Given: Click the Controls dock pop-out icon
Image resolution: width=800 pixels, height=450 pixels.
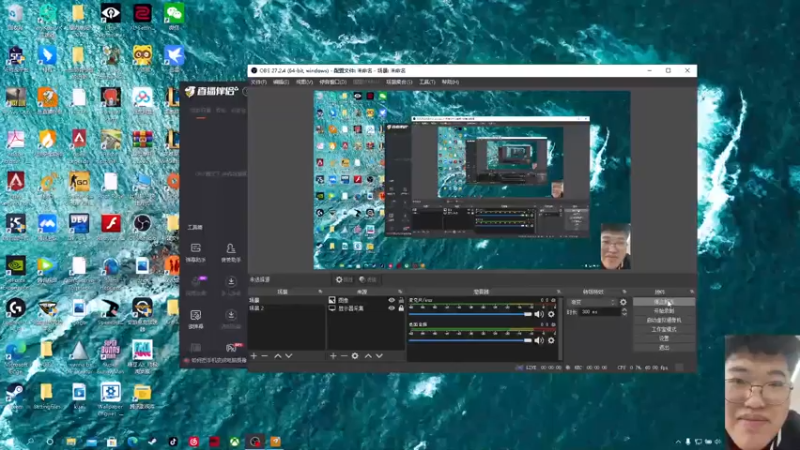Looking at the screenshot, I should coord(692,291).
